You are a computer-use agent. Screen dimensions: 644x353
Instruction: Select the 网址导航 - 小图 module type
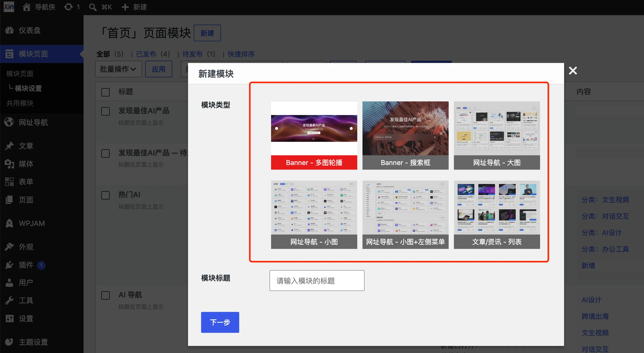coord(314,215)
